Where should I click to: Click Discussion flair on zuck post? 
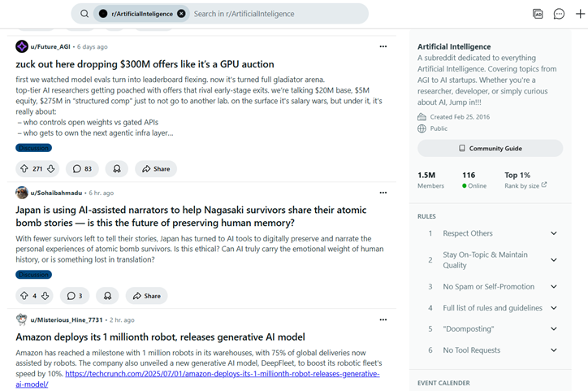pos(34,148)
